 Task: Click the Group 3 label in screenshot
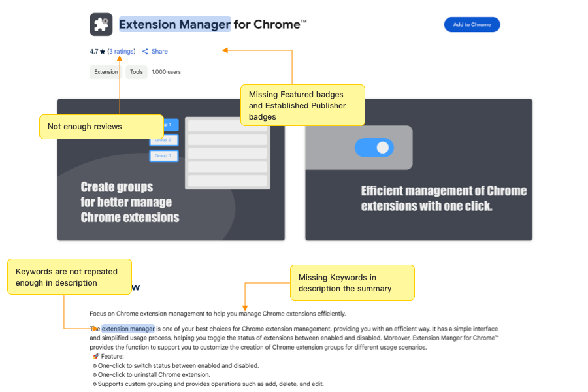pyautogui.click(x=164, y=155)
